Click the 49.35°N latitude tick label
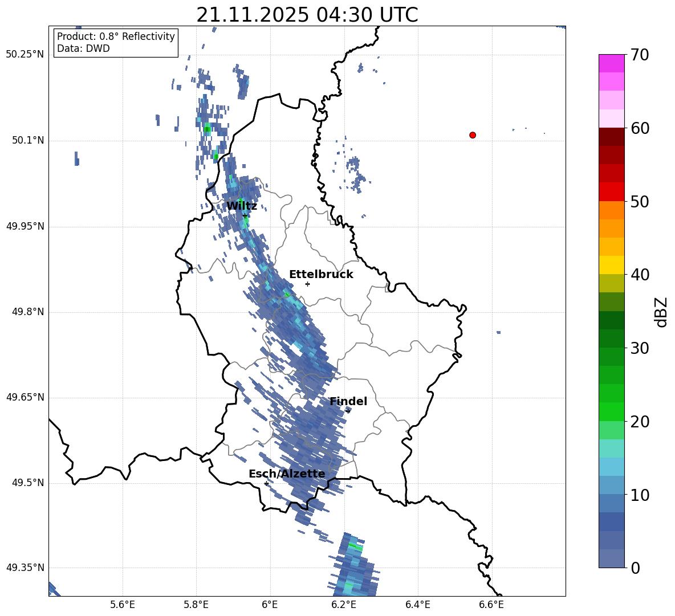Image resolution: width=675 pixels, height=616 pixels. (25, 568)
